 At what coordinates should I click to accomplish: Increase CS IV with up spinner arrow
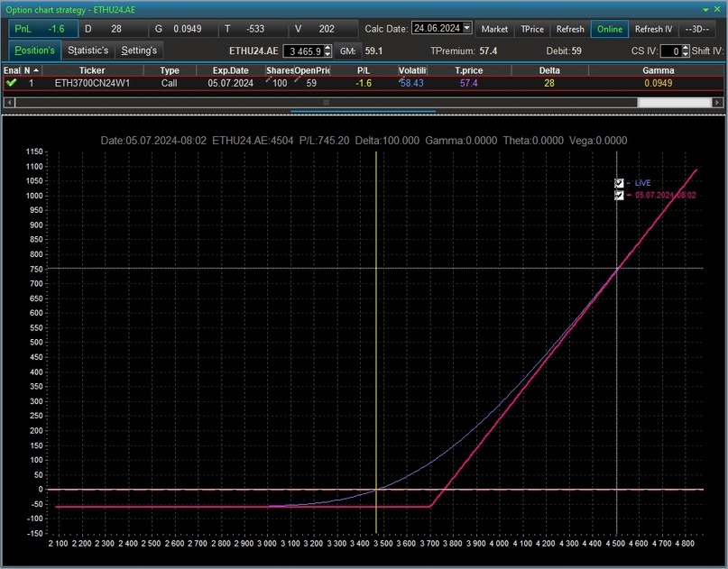(x=686, y=48)
